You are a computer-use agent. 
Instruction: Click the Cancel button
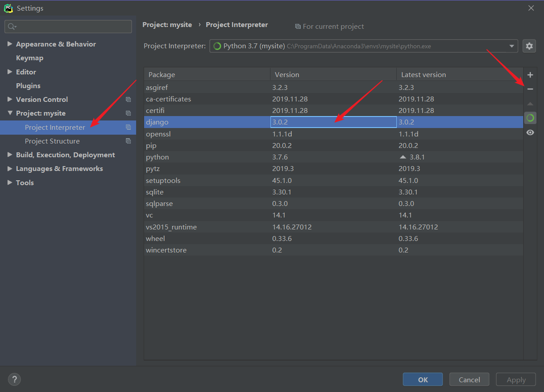coord(469,380)
